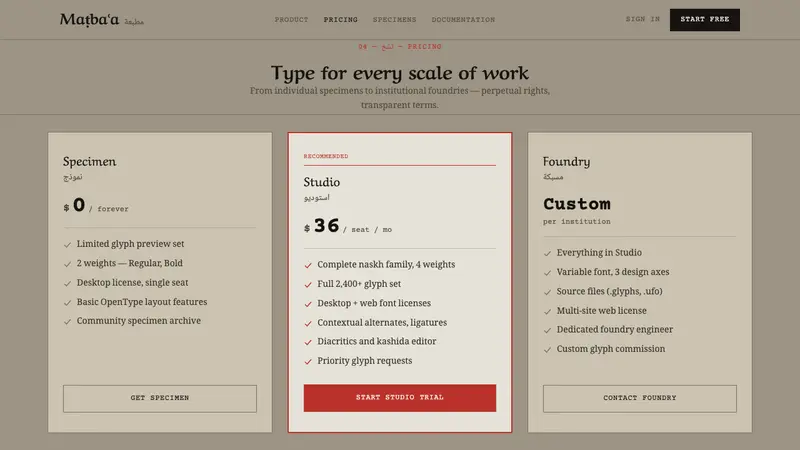Click the '/ forever' text

pos(109,209)
